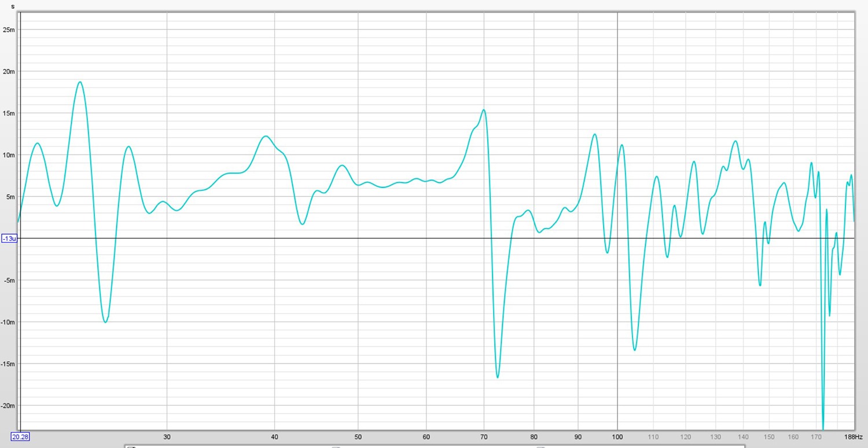
Task: Click the 160 frequency axis label
Action: (794, 436)
